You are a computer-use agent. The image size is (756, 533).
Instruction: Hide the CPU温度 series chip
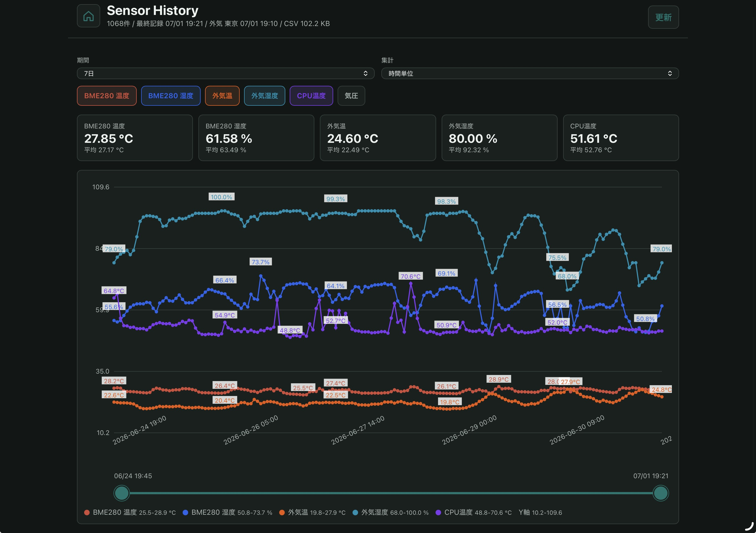[311, 96]
